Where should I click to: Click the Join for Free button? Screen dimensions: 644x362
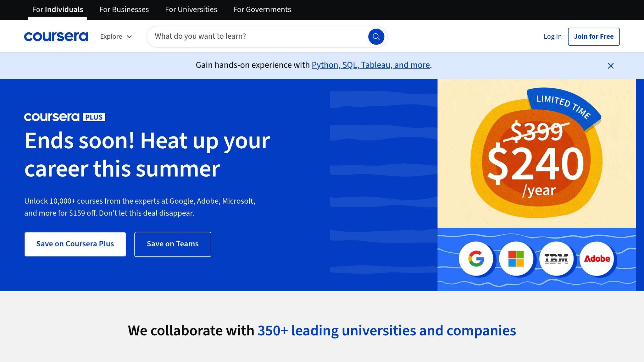[594, 36]
